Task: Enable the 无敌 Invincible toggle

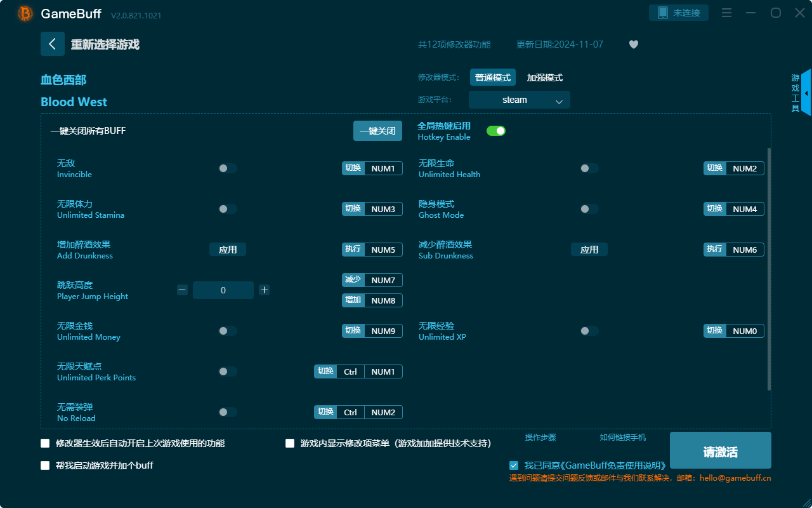Action: [228, 168]
